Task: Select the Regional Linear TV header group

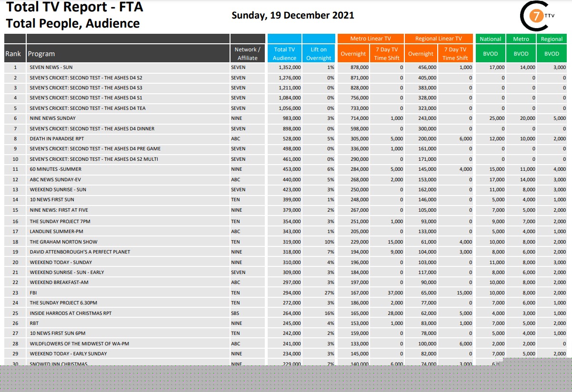Action: (x=438, y=39)
